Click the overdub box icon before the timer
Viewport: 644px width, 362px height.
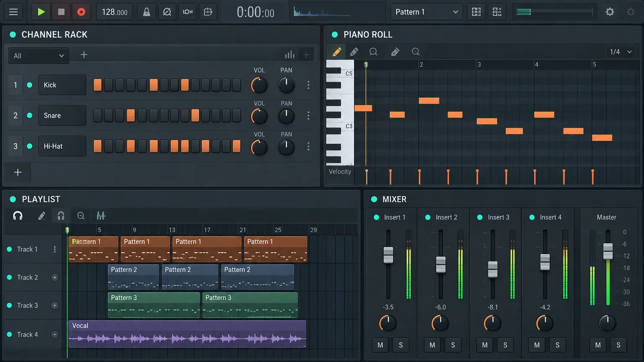click(208, 12)
